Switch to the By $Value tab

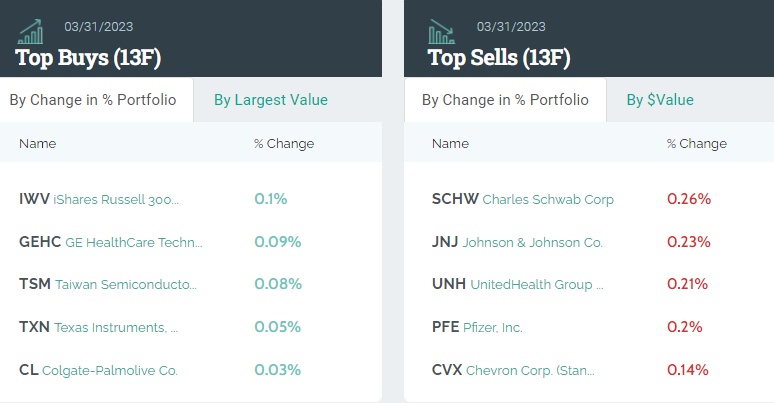[x=660, y=100]
